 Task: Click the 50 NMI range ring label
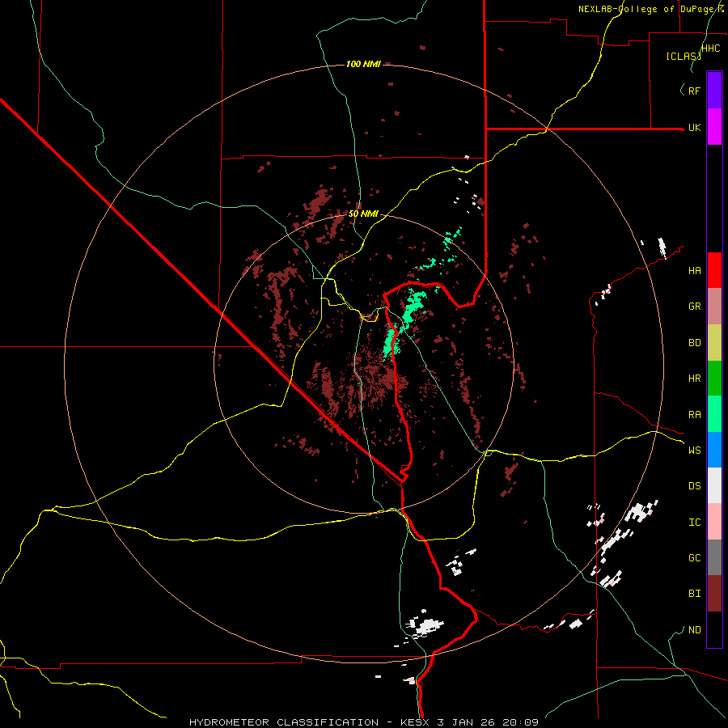coord(363,214)
